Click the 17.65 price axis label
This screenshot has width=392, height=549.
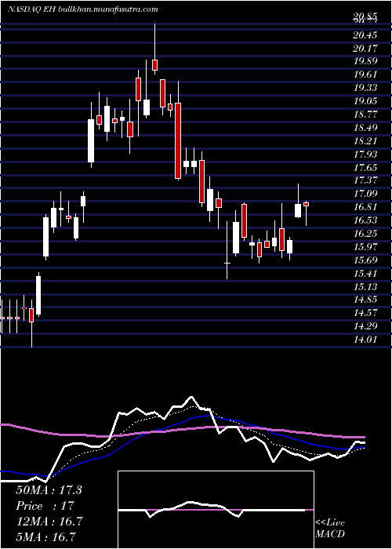click(365, 168)
